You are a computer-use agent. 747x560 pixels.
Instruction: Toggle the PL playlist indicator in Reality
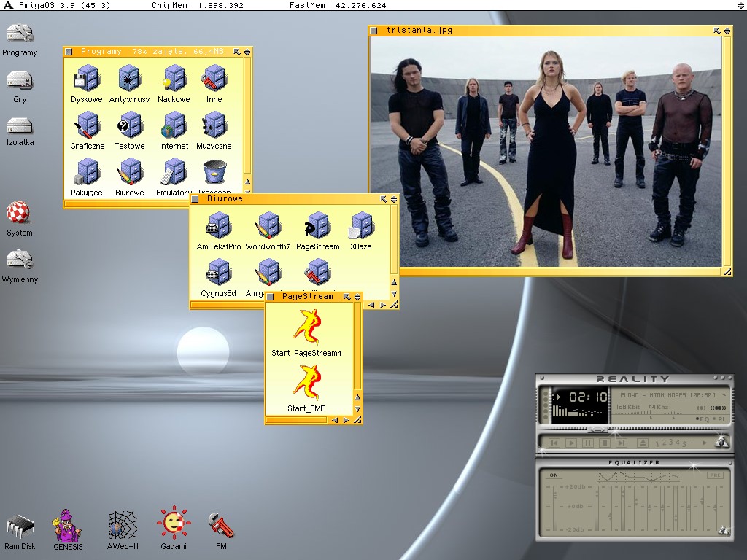[720, 419]
